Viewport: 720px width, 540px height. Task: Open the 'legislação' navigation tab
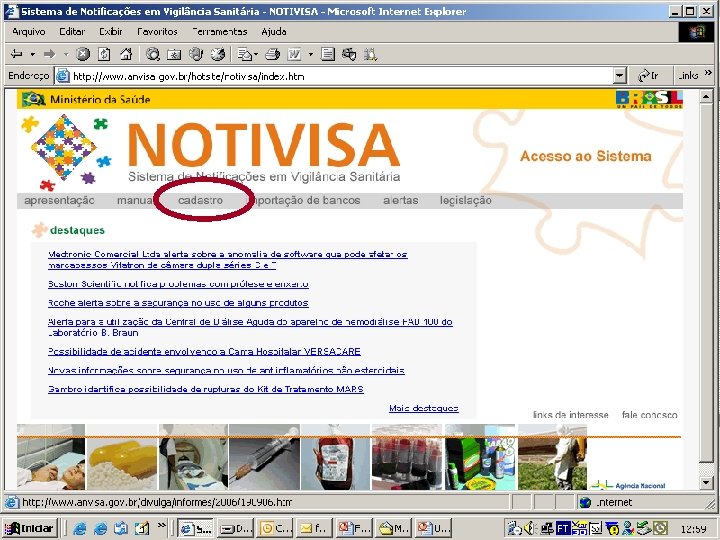pyautogui.click(x=466, y=200)
